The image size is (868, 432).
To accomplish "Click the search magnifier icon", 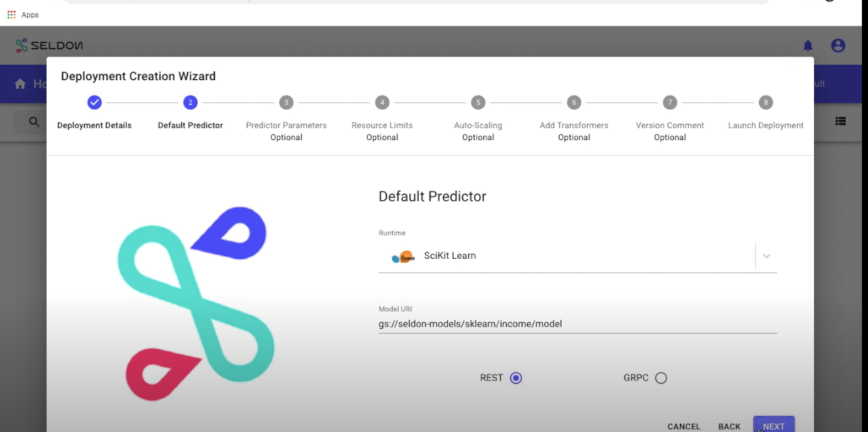I will pyautogui.click(x=33, y=122).
